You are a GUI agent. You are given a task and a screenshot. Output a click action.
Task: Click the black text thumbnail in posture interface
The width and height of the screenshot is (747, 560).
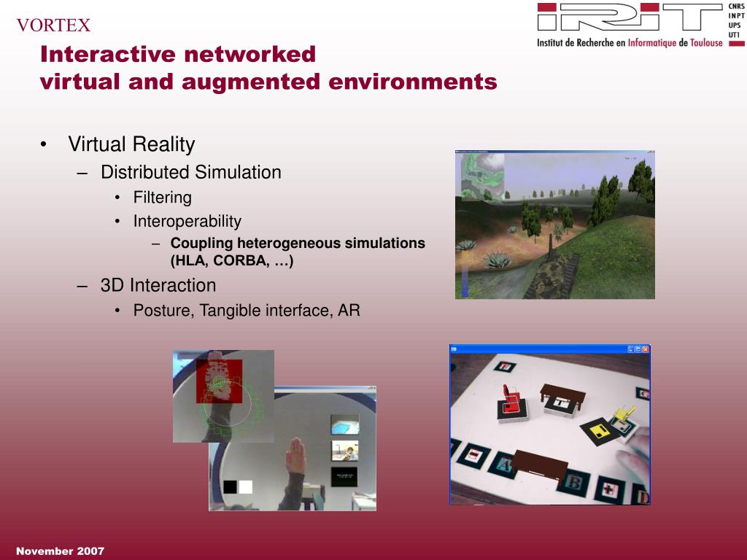pyautogui.click(x=344, y=477)
